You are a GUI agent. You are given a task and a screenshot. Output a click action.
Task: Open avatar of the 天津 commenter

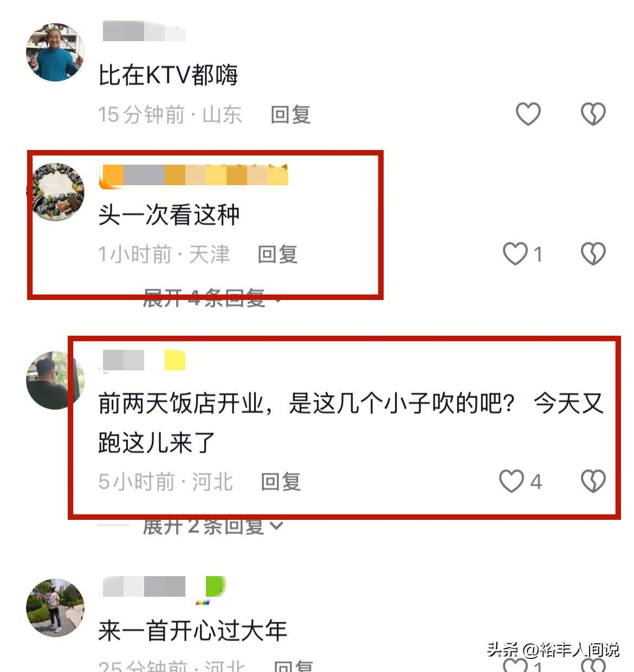pos(57,192)
